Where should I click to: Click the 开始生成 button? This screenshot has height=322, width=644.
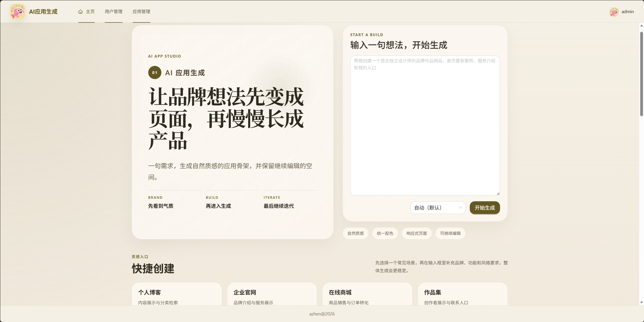(485, 208)
